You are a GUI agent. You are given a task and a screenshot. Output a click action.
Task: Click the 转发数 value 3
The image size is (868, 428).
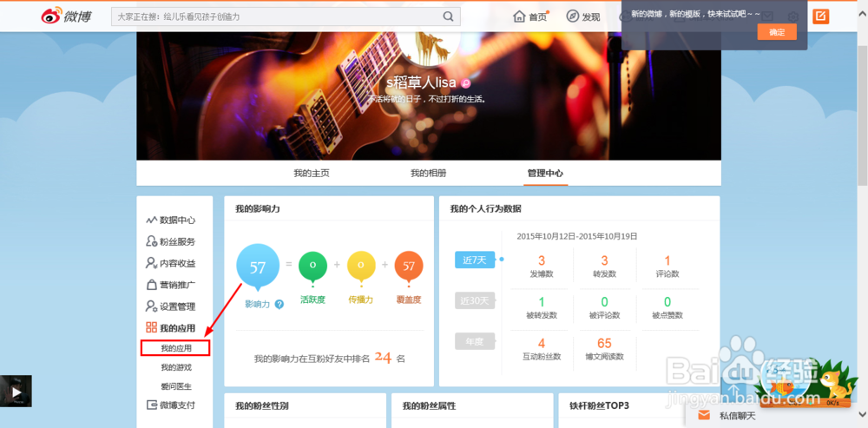tap(604, 260)
